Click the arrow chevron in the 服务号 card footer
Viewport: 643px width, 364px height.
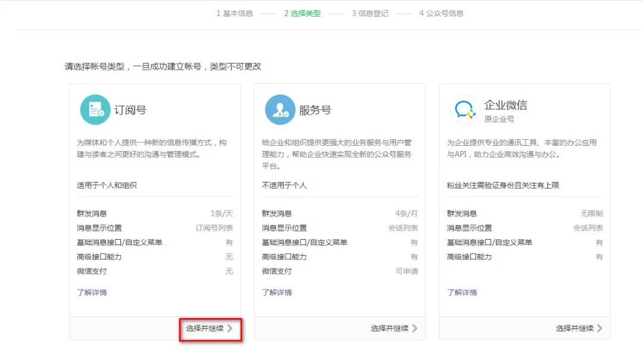click(x=415, y=328)
